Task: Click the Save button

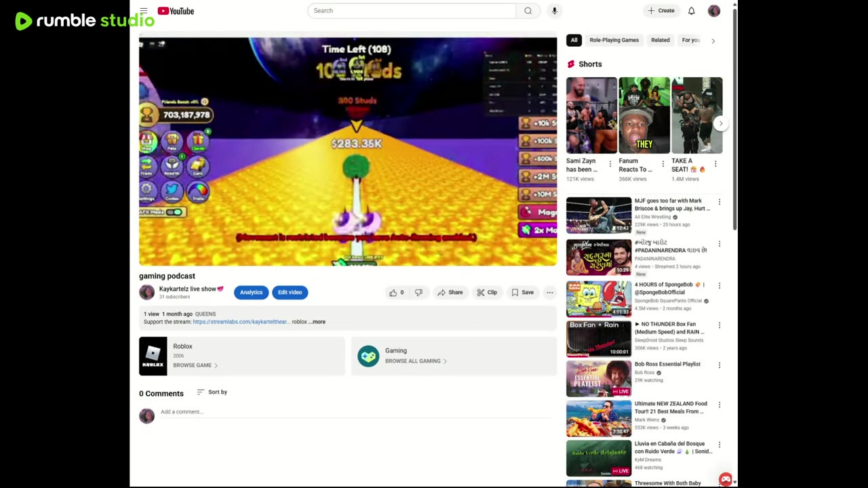Action: [x=522, y=293]
